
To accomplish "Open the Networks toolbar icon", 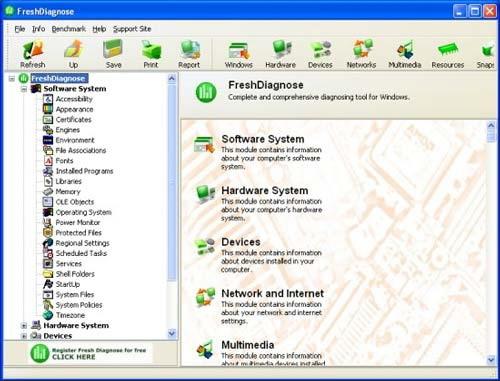I will click(x=362, y=50).
